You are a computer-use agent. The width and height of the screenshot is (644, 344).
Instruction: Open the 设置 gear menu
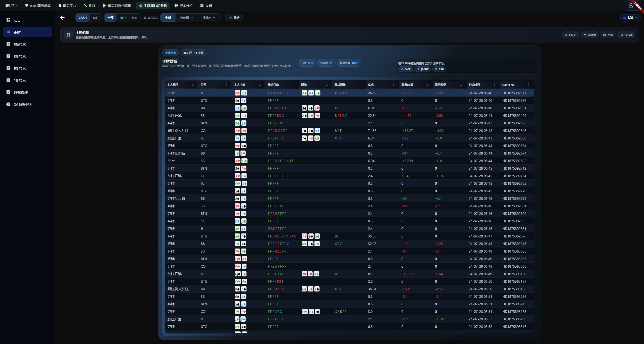click(206, 6)
